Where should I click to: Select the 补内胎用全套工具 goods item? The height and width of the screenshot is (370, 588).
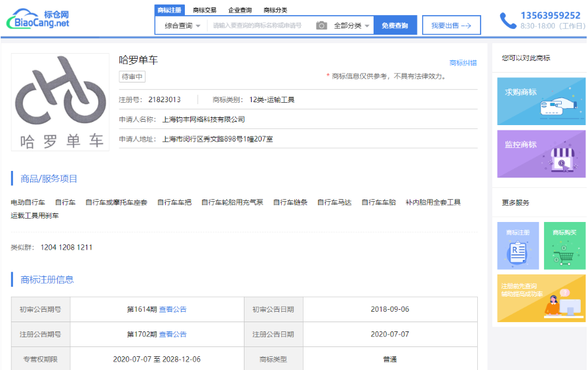433,202
